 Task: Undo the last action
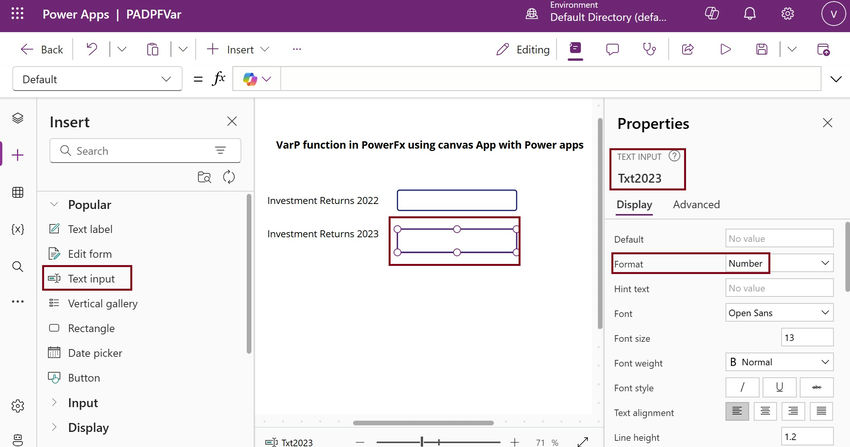(92, 49)
